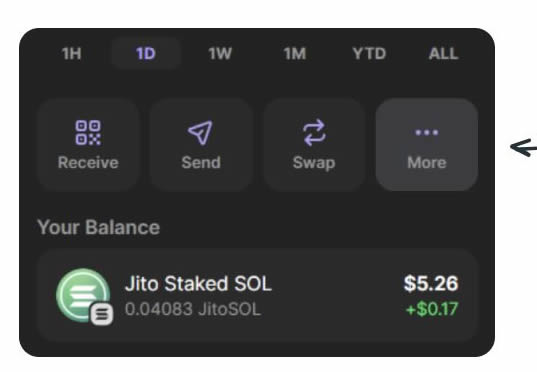Choose the 1M chart period

coord(295,54)
